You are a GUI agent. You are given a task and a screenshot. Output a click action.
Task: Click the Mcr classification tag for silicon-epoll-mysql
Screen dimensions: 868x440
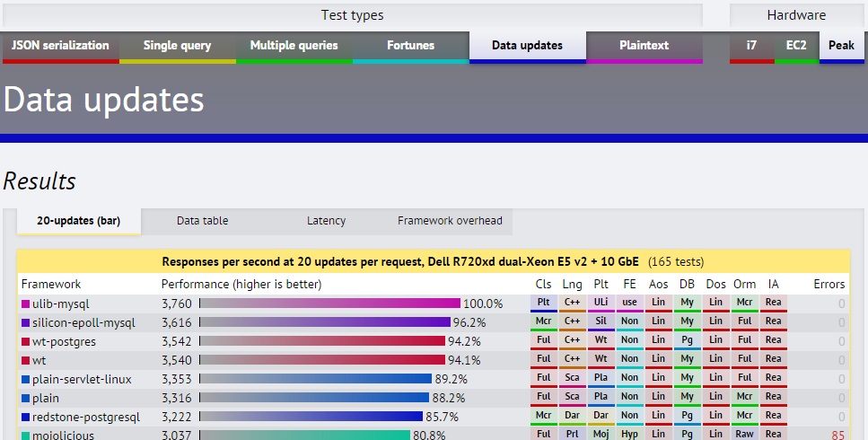click(544, 321)
